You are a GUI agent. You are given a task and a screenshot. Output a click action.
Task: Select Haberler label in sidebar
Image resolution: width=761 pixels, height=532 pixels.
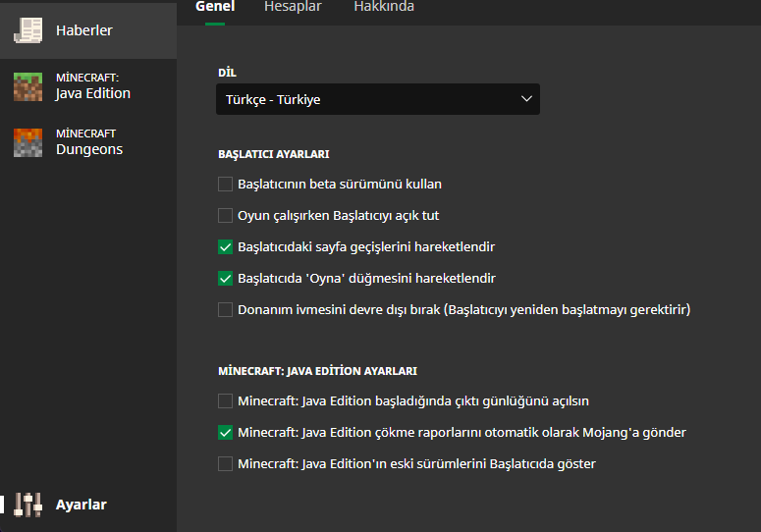coord(83,30)
